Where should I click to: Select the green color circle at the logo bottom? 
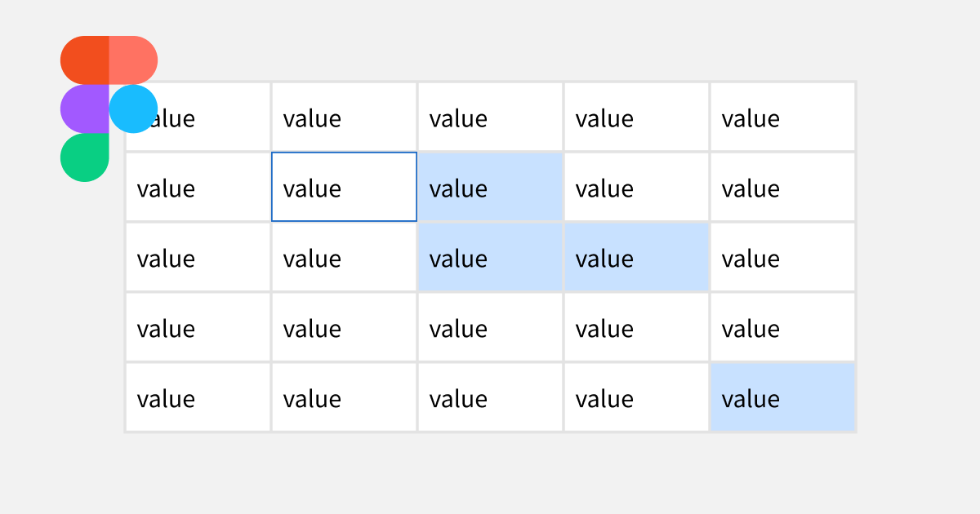(84, 157)
